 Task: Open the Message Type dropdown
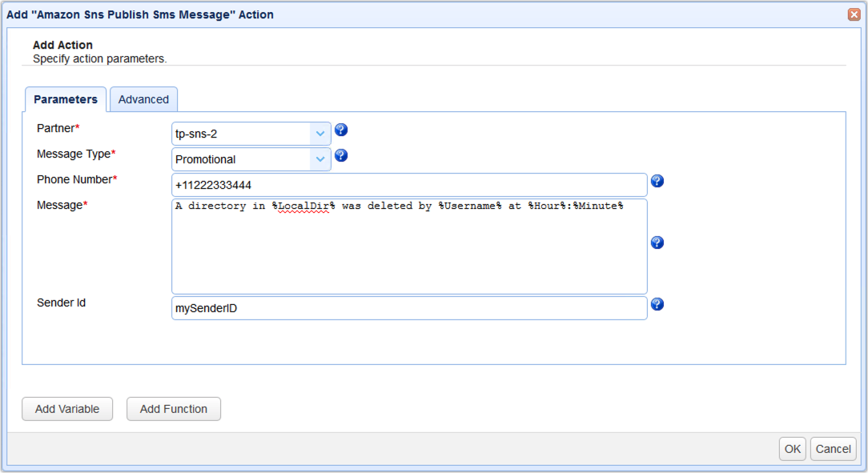[x=320, y=158]
